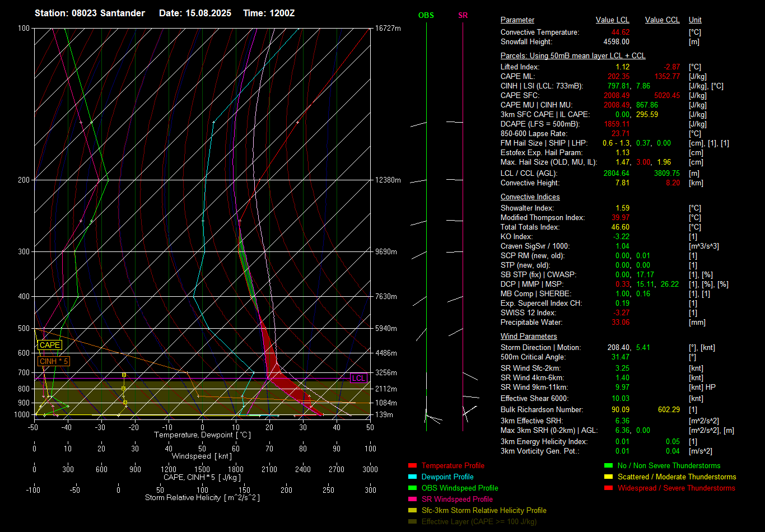
Task: Click the Station: 08023 Santander title text
Action: 90,13
